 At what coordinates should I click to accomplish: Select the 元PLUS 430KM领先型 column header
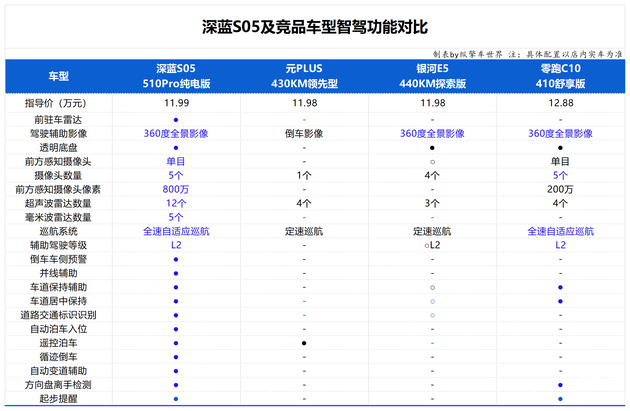tap(304, 76)
